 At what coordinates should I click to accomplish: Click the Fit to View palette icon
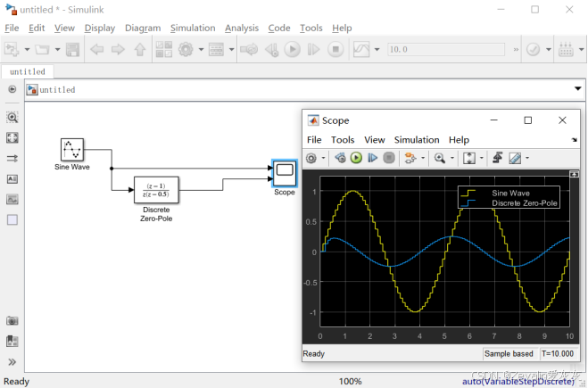(12, 137)
